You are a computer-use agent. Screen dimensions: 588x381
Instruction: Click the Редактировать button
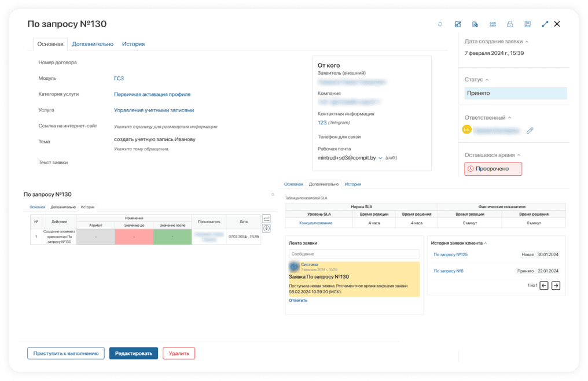pyautogui.click(x=134, y=353)
